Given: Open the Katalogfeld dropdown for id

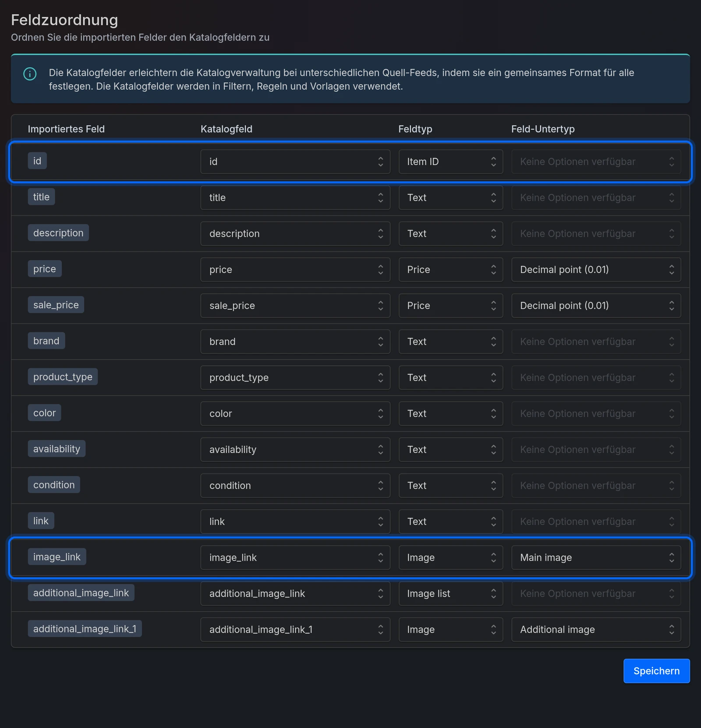Looking at the screenshot, I should (x=295, y=162).
